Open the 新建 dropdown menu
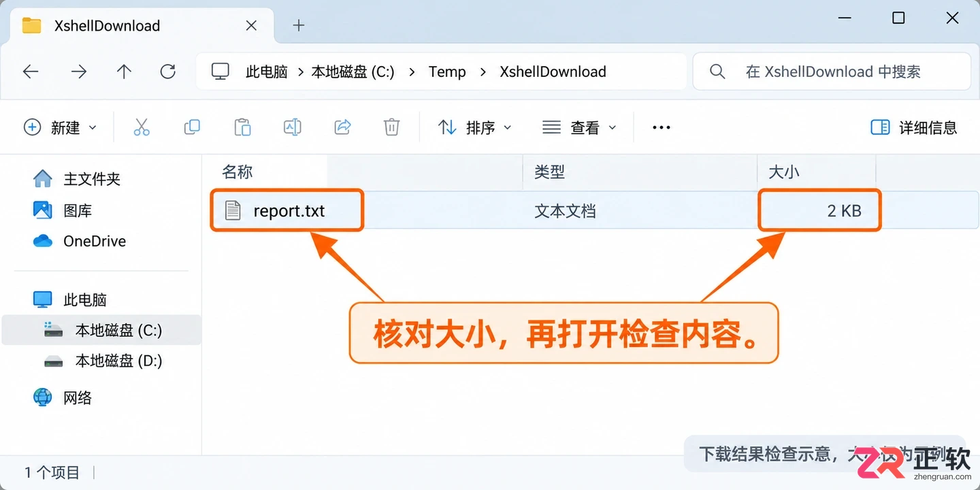This screenshot has height=490, width=980. pos(61,127)
